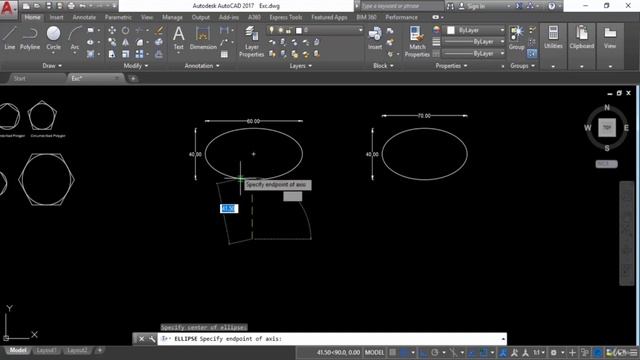Open the Manage ribbon tab
Viewport: 640px width, 360px height.
(172, 17)
